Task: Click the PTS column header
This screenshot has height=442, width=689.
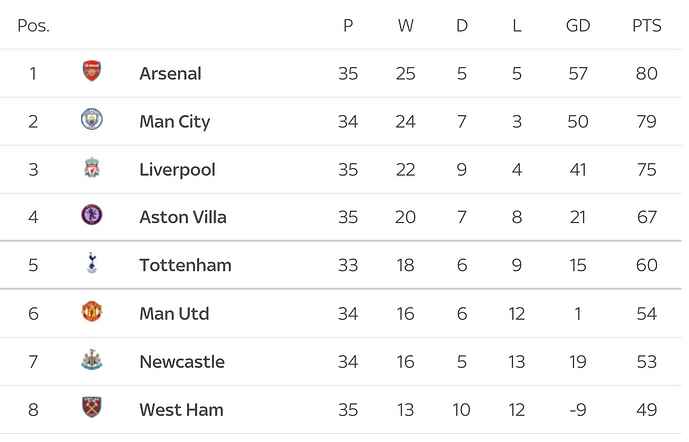Action: coord(646,26)
